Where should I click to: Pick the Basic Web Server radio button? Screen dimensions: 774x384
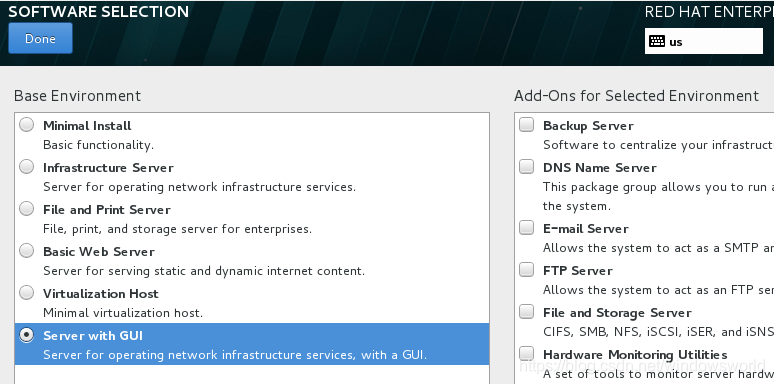tap(27, 251)
